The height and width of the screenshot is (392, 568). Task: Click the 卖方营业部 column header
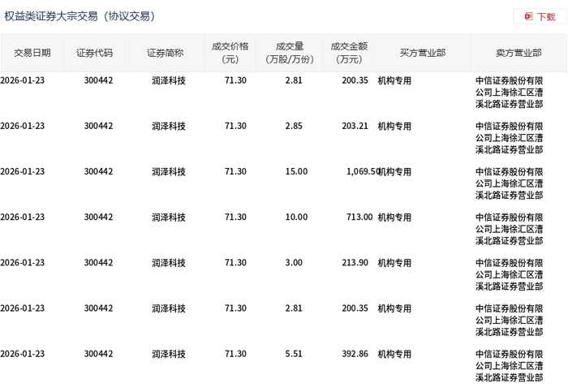[x=519, y=53]
